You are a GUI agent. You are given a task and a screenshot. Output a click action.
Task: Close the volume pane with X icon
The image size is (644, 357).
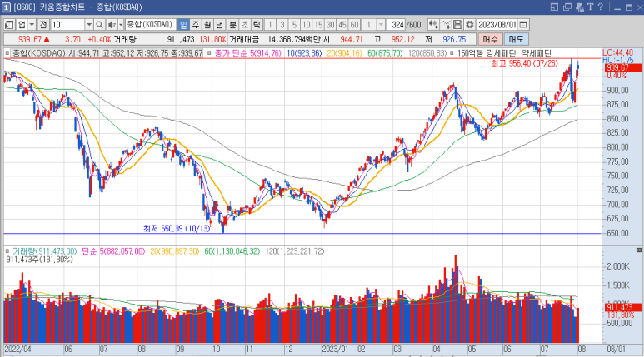(x=639, y=250)
